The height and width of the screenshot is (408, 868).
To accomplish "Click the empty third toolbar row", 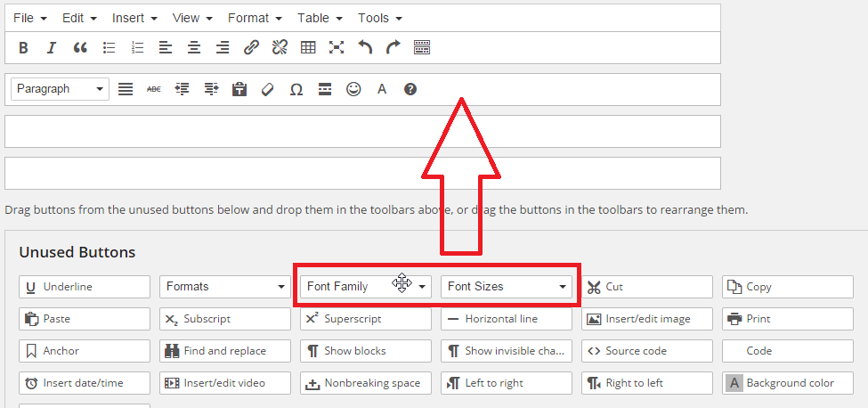I will [x=362, y=131].
